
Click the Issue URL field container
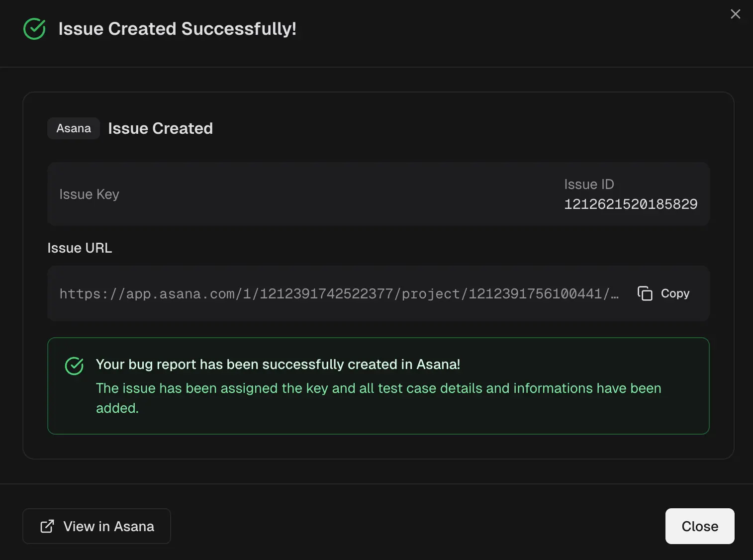point(378,293)
